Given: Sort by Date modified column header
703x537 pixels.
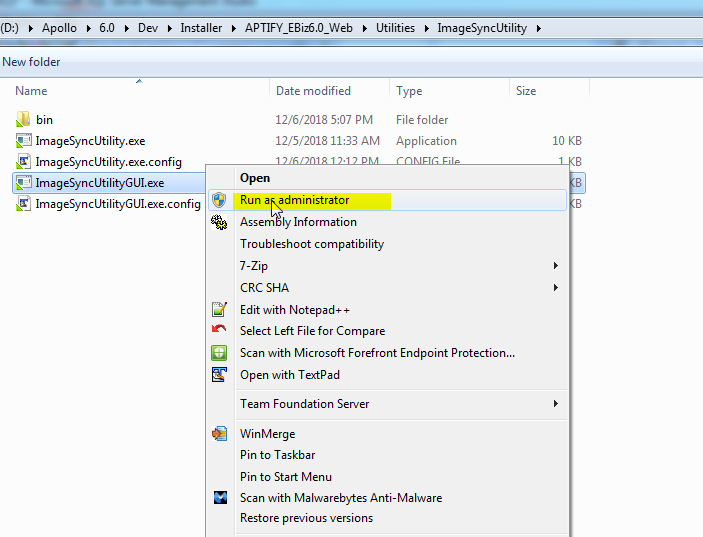Looking at the screenshot, I should (x=313, y=91).
